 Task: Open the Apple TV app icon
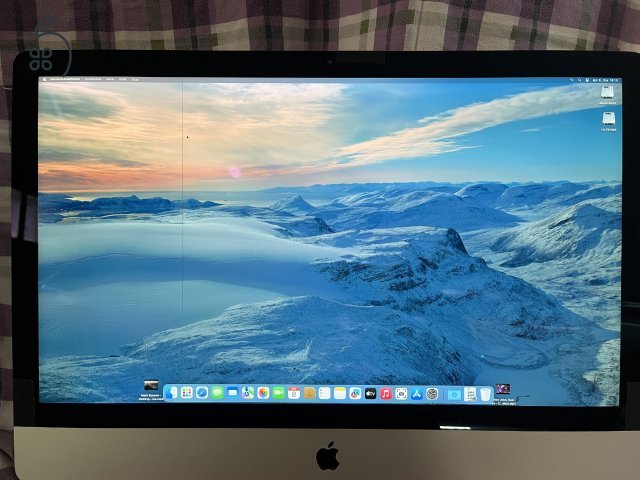(x=371, y=394)
